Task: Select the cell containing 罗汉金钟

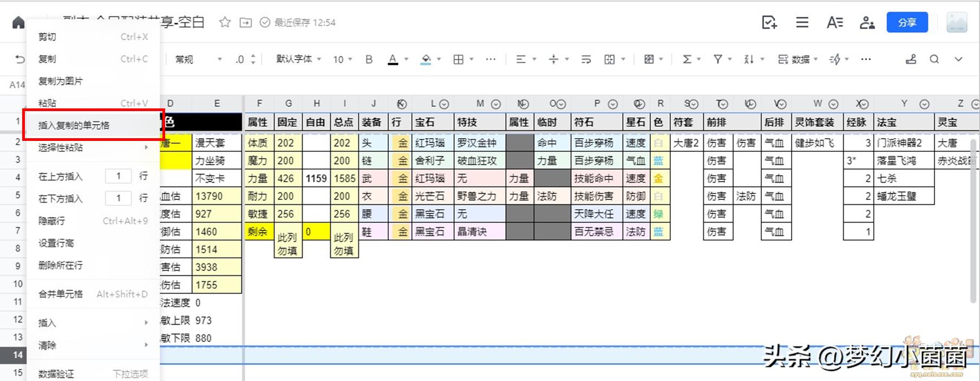Action: (x=480, y=143)
